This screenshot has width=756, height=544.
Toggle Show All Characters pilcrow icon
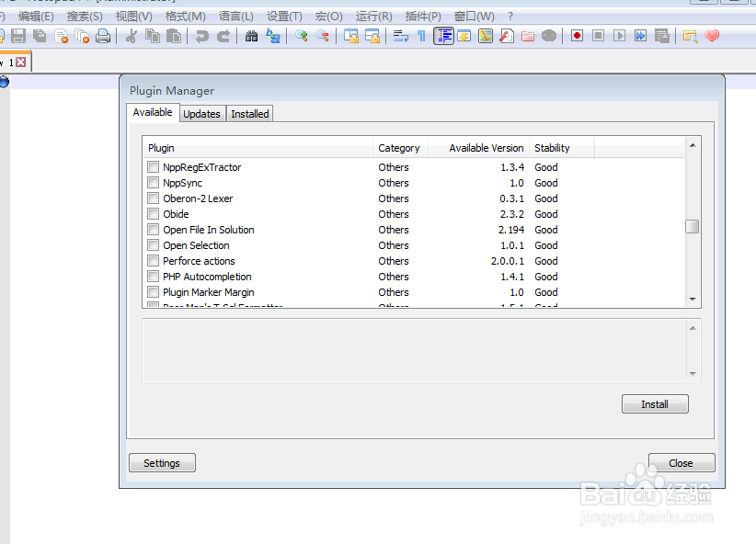coord(421,36)
